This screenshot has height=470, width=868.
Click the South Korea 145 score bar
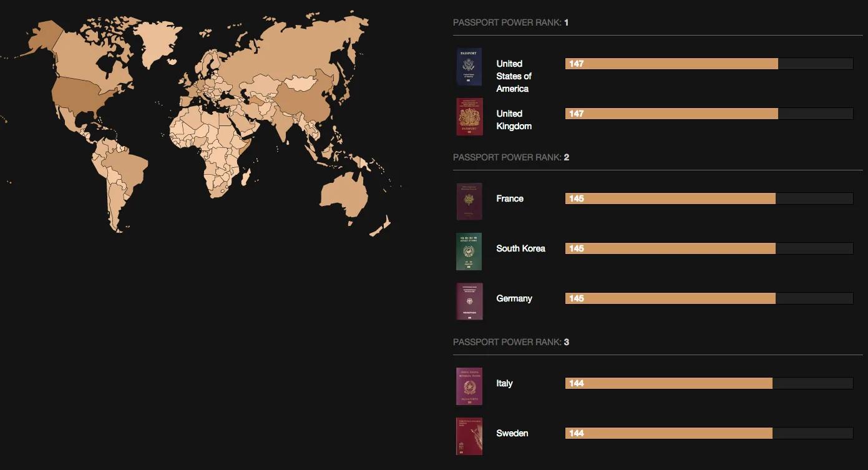click(709, 248)
